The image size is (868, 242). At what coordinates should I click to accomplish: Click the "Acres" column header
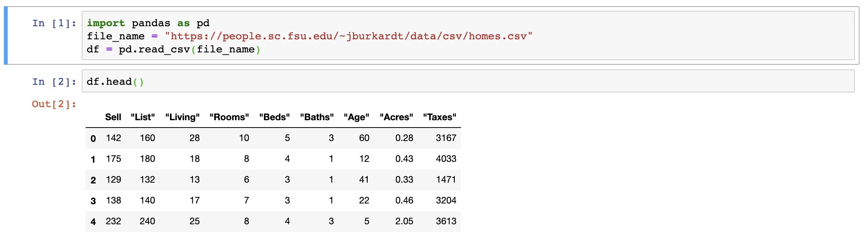point(396,117)
